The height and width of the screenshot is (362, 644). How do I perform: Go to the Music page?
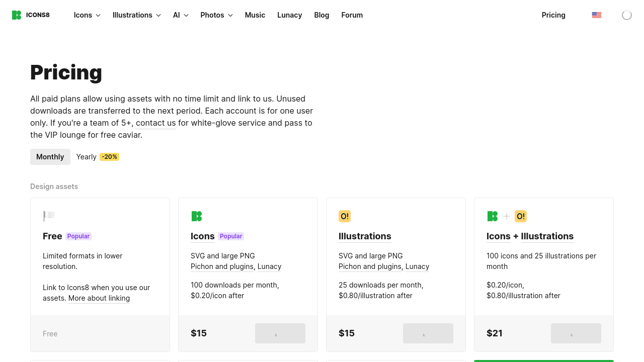(255, 15)
